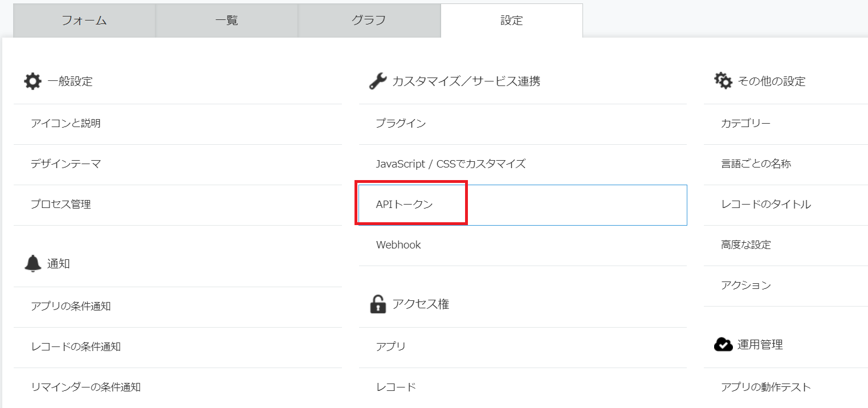The image size is (868, 408).
Task: Open the プラグイン settings link
Action: coord(401,124)
